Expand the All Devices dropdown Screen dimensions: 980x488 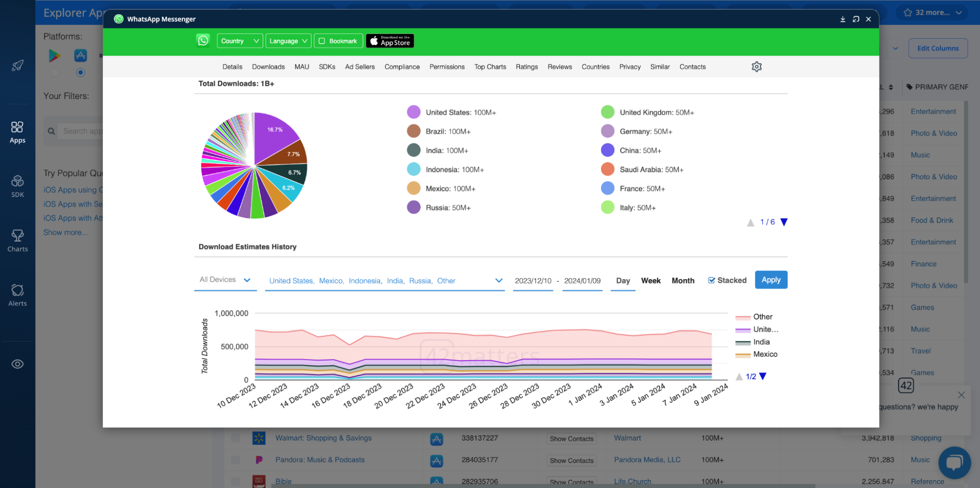tap(226, 280)
